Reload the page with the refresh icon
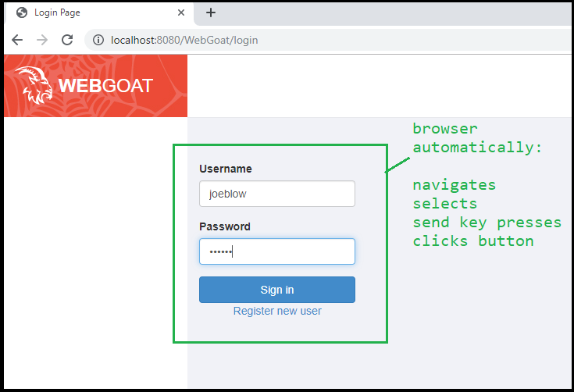This screenshot has height=392, width=574. 67,40
